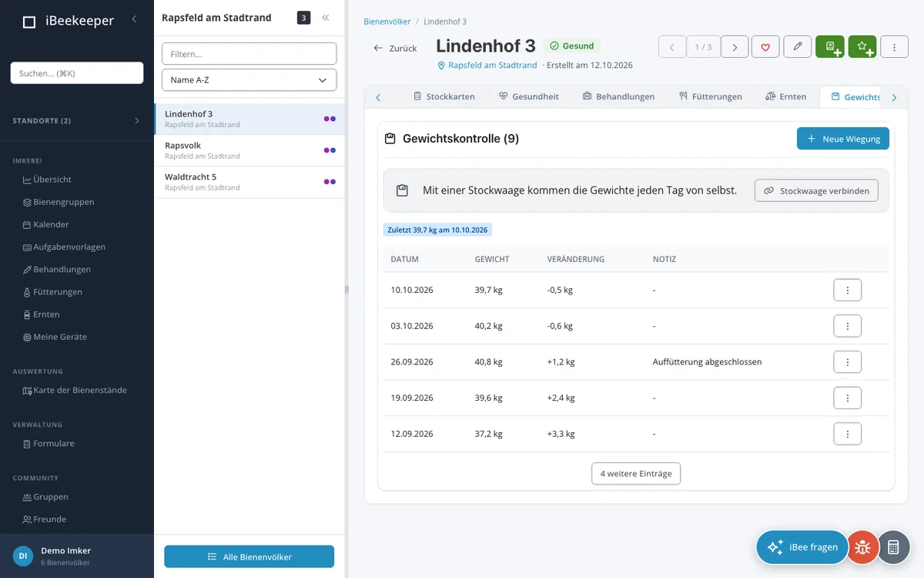
Task: Expand the list with 4 weitere Einträge
Action: pyautogui.click(x=636, y=473)
